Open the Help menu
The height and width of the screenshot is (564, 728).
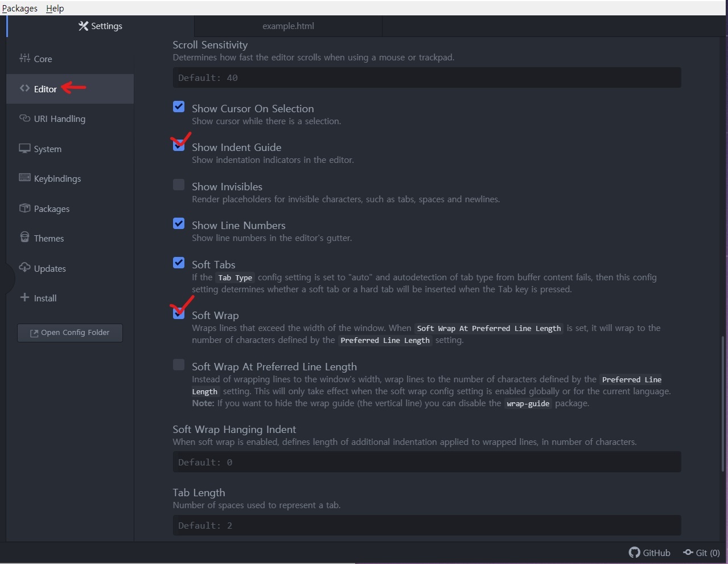point(55,8)
